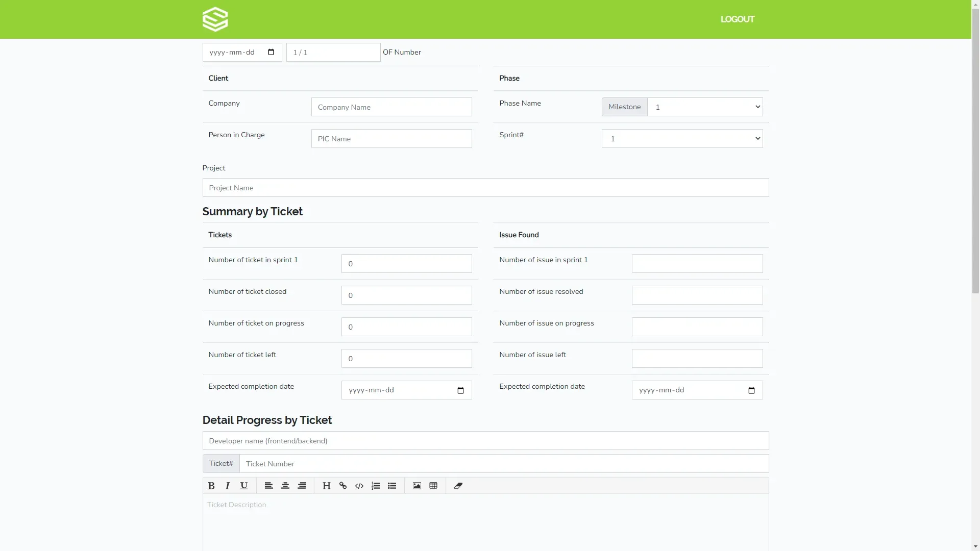Insert an image into the ticket description
Image resolution: width=980 pixels, height=551 pixels.
coord(416,485)
